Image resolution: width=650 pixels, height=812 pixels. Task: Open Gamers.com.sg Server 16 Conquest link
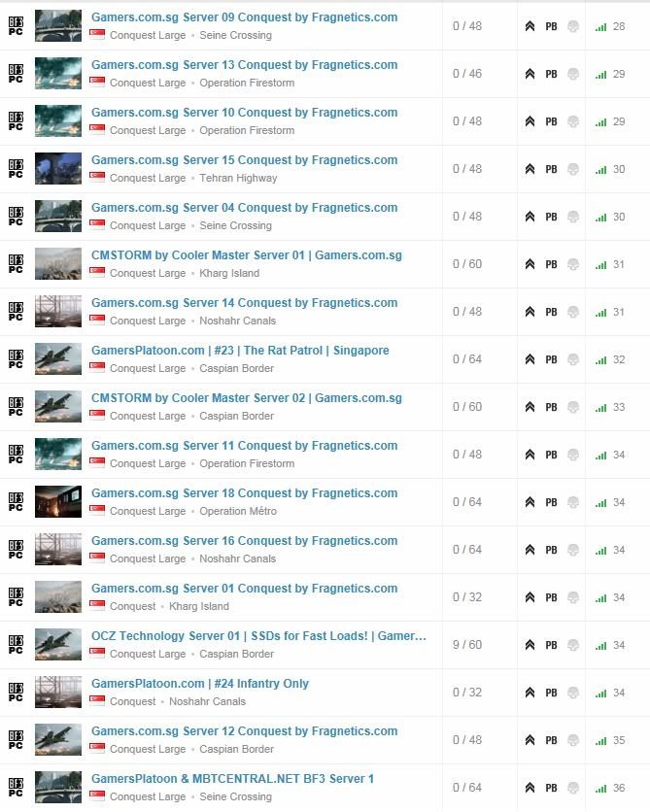coord(244,541)
